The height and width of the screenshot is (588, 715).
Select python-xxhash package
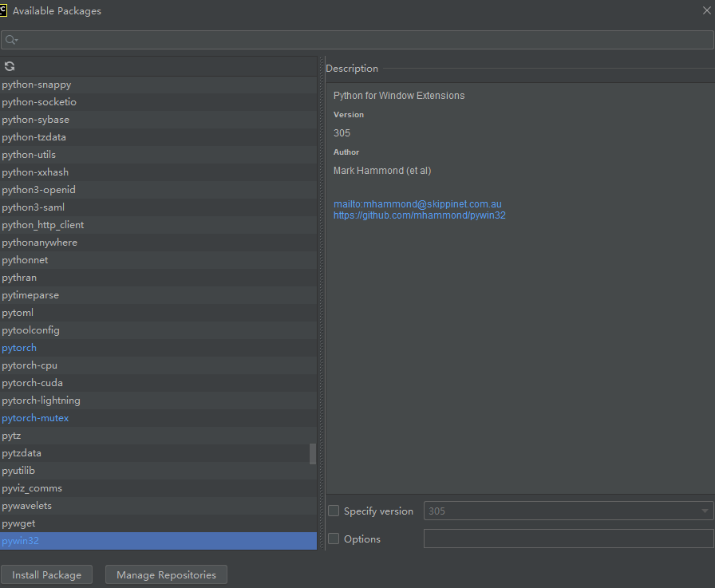point(158,172)
